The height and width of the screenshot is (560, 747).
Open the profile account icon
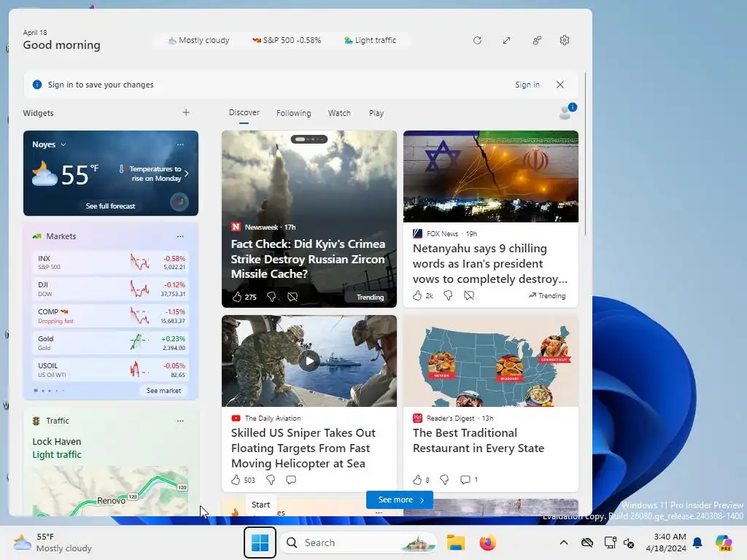coord(567,112)
